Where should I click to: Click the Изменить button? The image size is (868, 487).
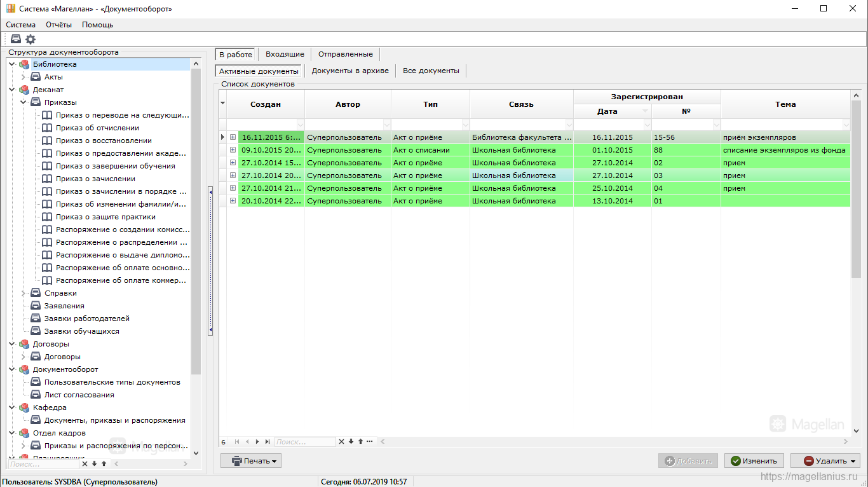coord(754,461)
